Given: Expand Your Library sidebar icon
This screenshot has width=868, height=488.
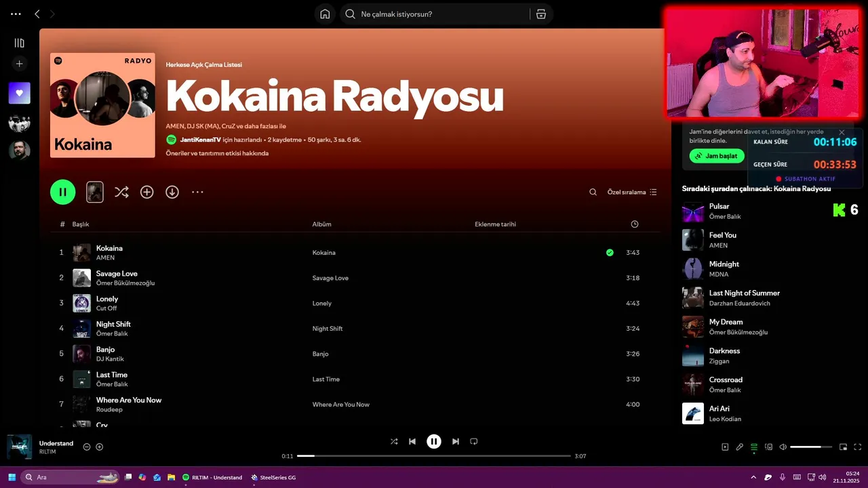Looking at the screenshot, I should pyautogui.click(x=19, y=43).
